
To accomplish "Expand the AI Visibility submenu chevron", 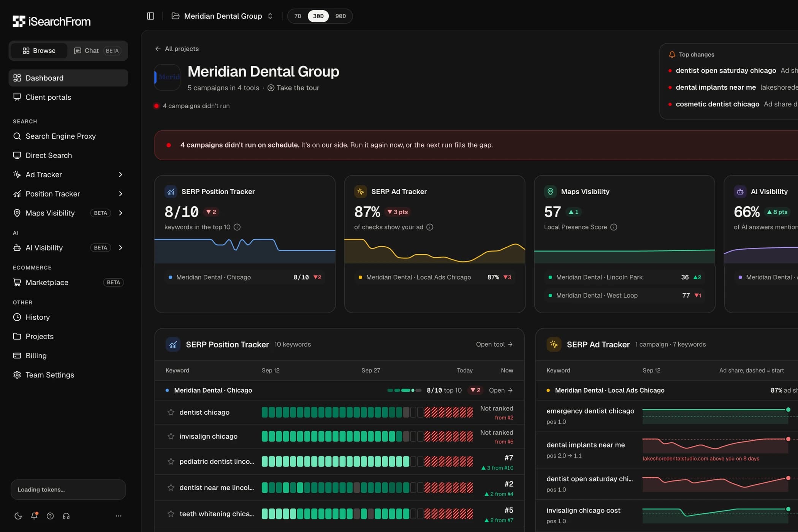I will click(120, 247).
